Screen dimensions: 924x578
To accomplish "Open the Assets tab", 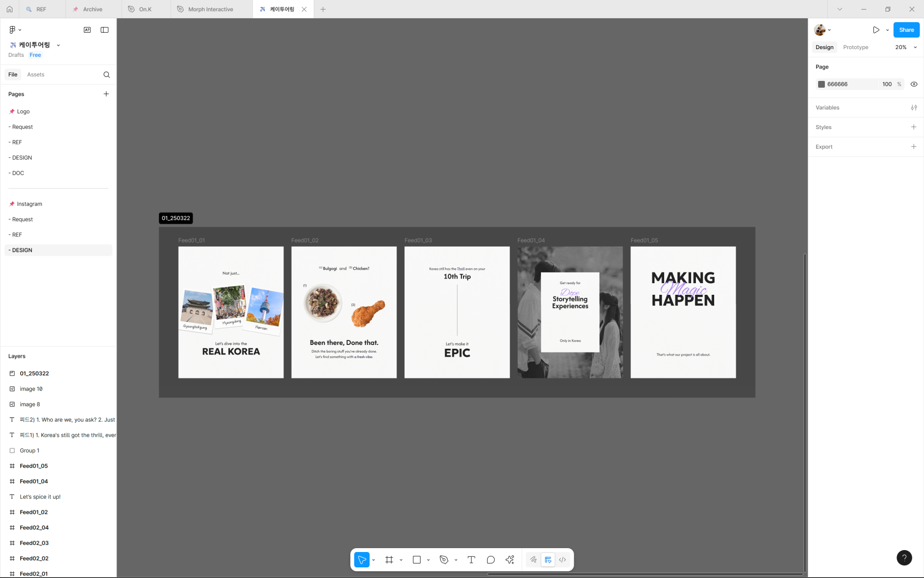I will (x=36, y=75).
